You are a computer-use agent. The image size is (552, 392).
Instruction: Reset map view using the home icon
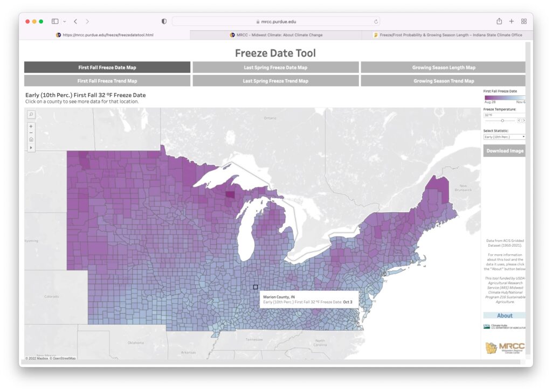tap(31, 139)
